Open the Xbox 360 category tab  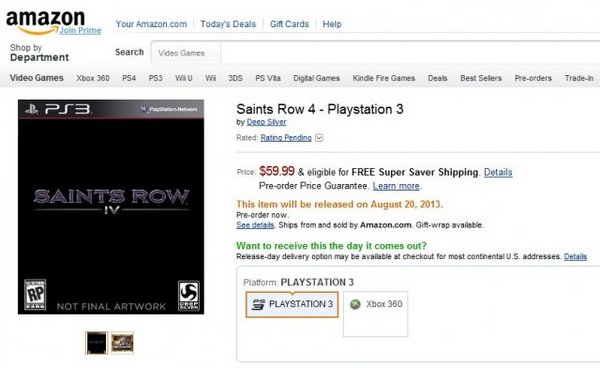[93, 78]
